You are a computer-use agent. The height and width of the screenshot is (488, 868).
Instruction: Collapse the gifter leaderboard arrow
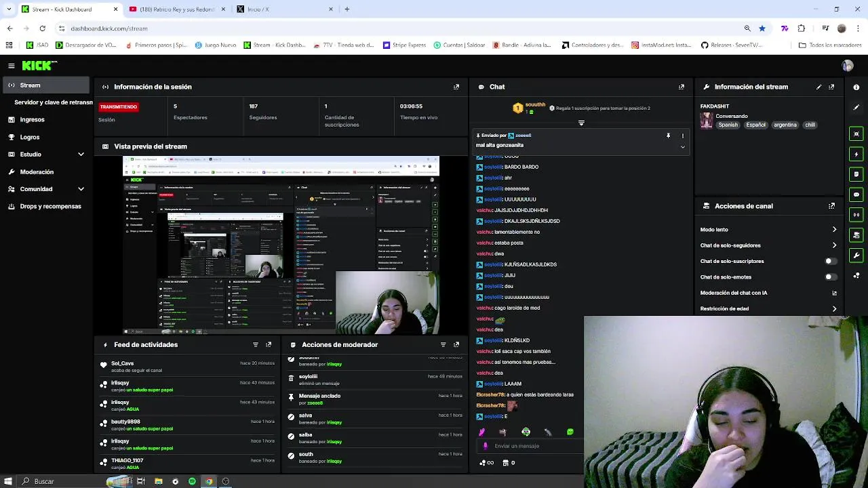click(581, 123)
